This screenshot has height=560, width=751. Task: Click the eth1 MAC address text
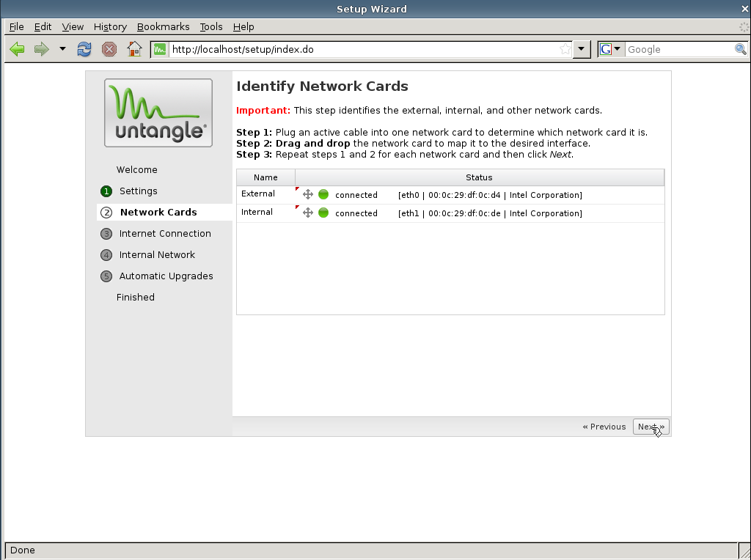(464, 213)
